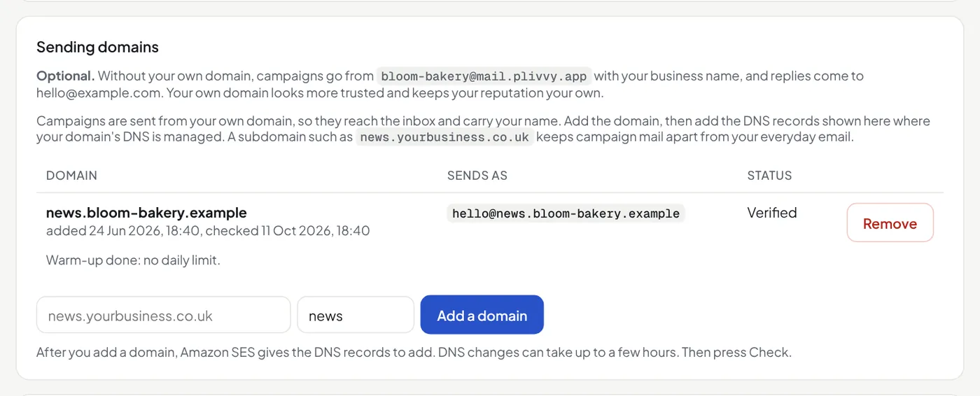This screenshot has width=980, height=396.
Task: Click the SENDS AS column header
Action: pyautogui.click(x=477, y=176)
